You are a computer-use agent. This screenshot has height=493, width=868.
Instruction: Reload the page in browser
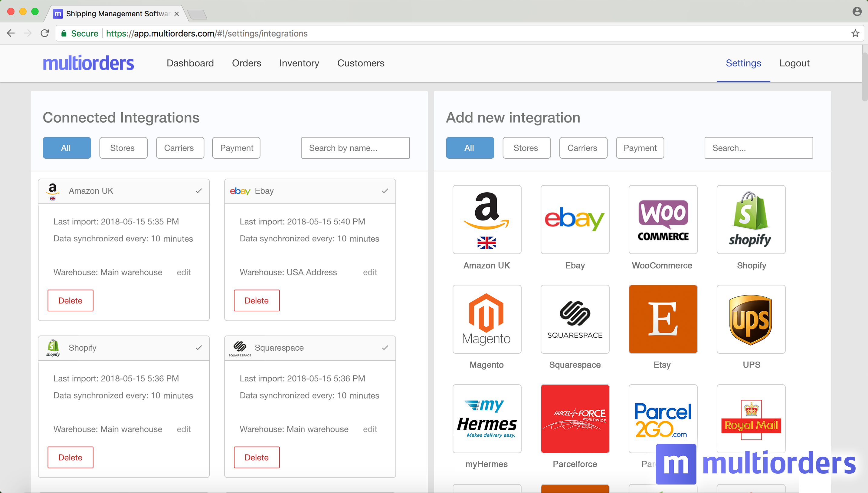click(x=45, y=33)
